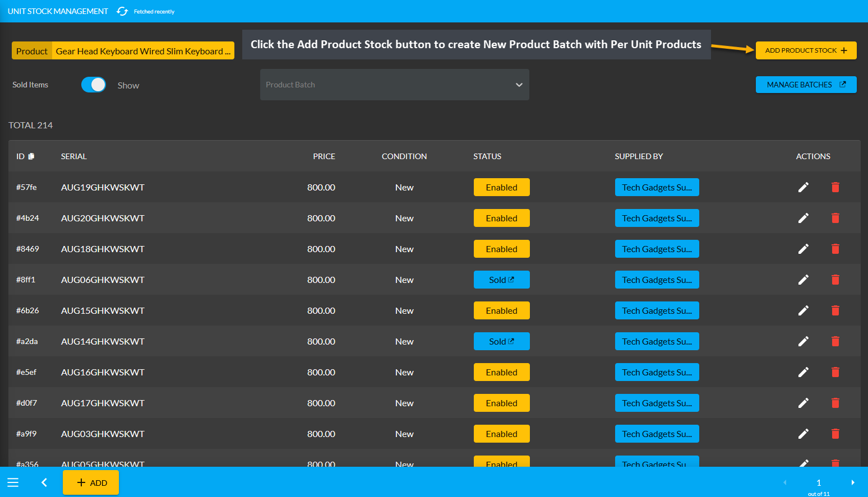Open Tech Gadgets supplier for AUG15GHKWSKWT
Viewport: 868px width, 497px height.
(657, 310)
